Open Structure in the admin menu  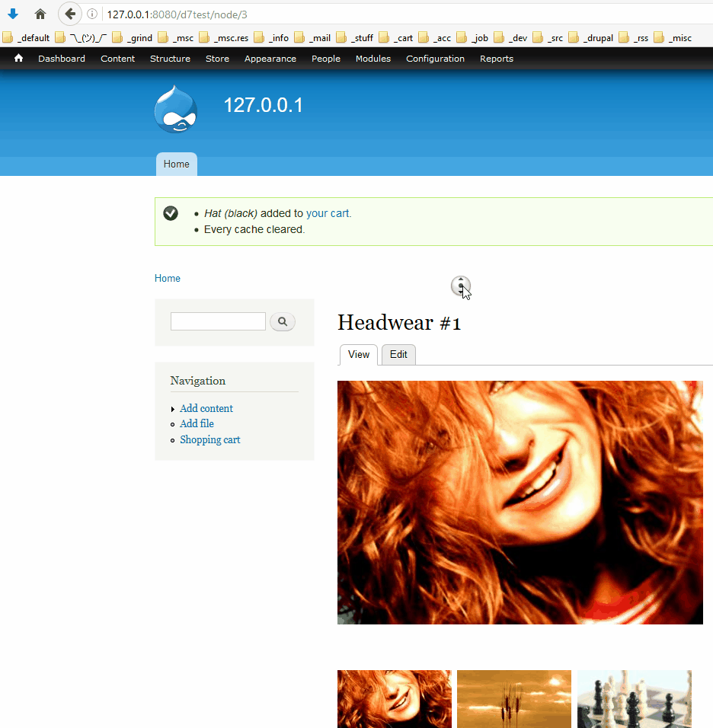(170, 59)
